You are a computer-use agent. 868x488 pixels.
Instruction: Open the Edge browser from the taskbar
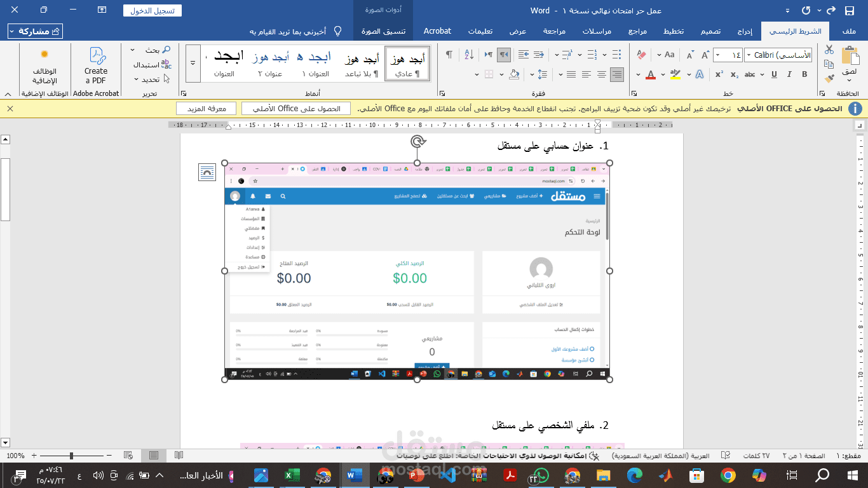pyautogui.click(x=635, y=475)
